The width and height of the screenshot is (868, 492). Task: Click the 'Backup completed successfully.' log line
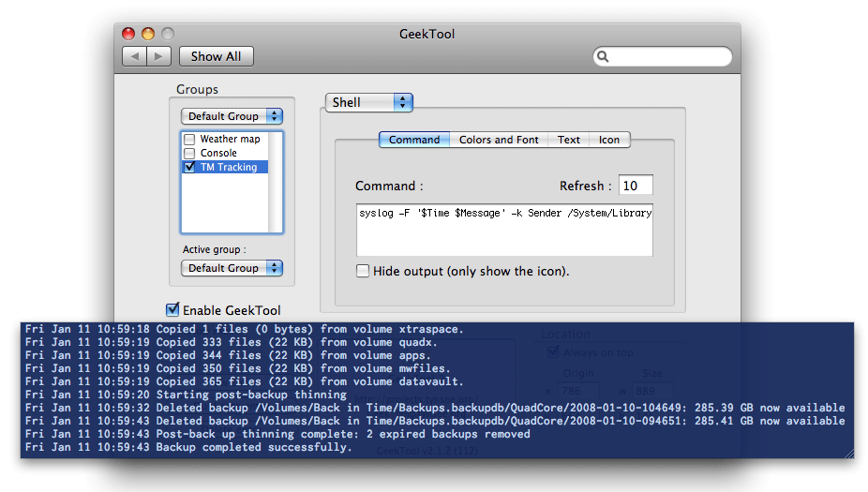click(x=188, y=447)
